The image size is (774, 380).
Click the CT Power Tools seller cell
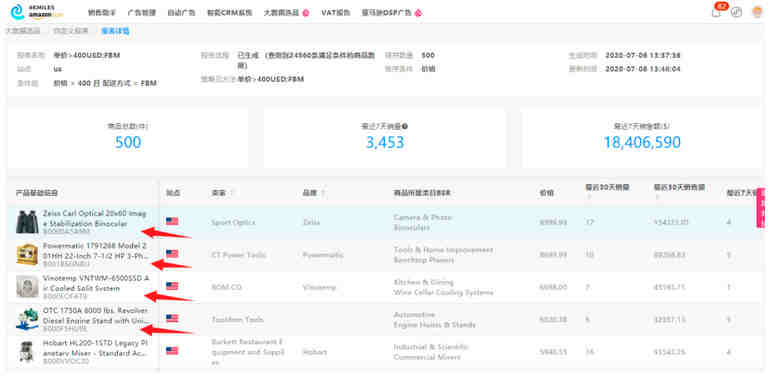[238, 255]
